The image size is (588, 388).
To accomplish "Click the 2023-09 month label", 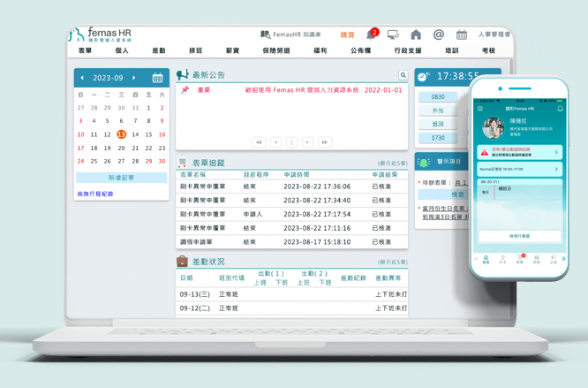I will pos(108,78).
